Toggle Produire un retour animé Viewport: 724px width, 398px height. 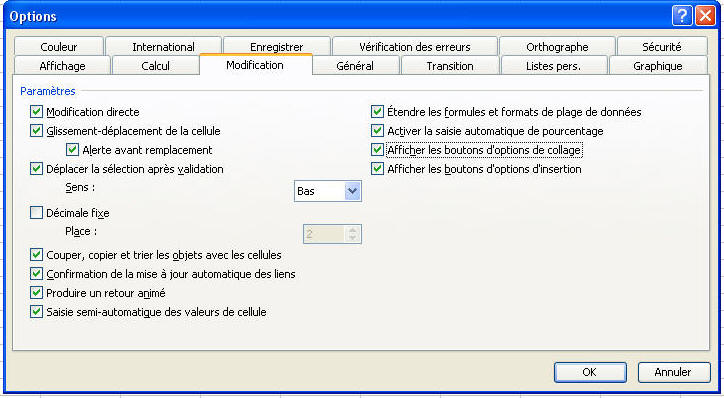tap(36, 293)
